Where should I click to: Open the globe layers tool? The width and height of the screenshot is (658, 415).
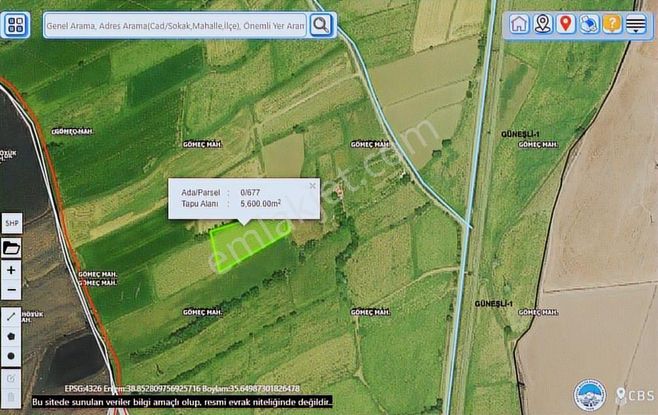(x=589, y=24)
